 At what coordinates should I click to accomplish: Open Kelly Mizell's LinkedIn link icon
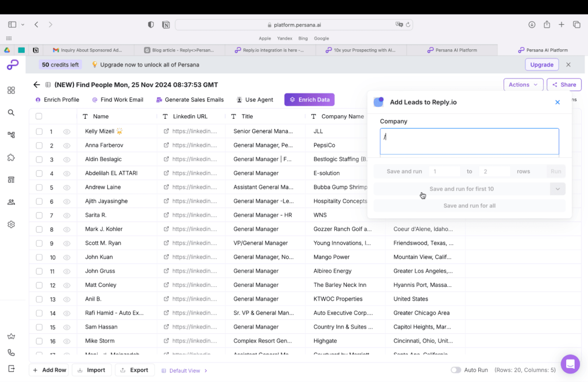(166, 131)
